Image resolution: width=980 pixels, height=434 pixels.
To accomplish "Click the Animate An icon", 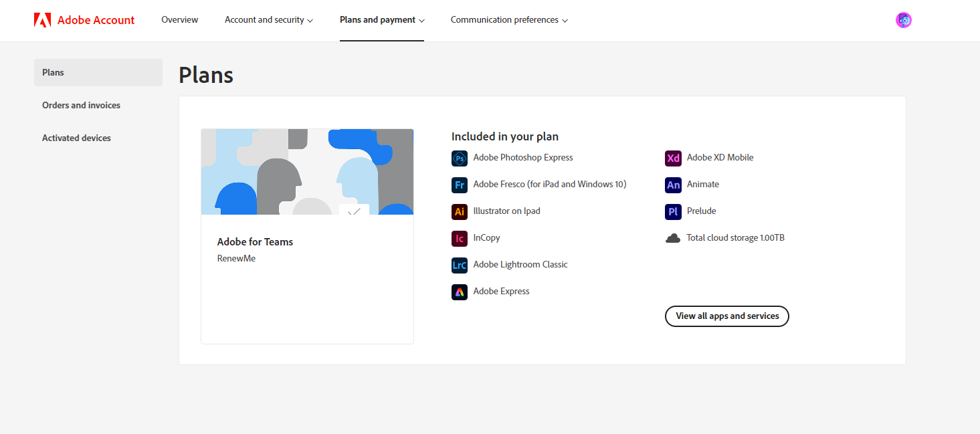I will pos(673,185).
